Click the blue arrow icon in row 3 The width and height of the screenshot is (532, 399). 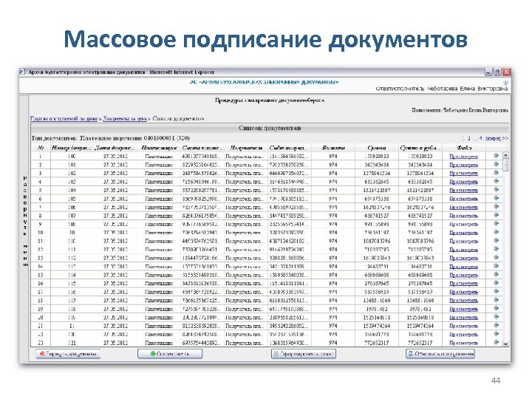(496, 173)
